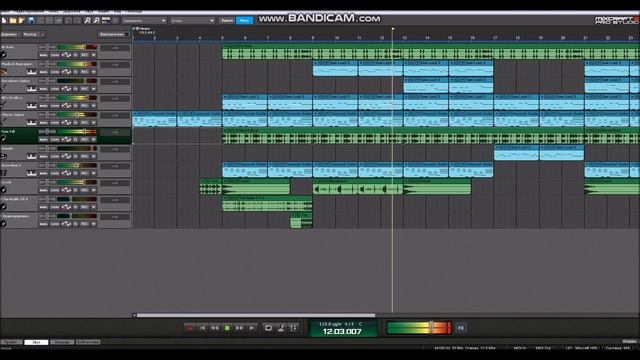Rewind to the start of the project

(202, 328)
